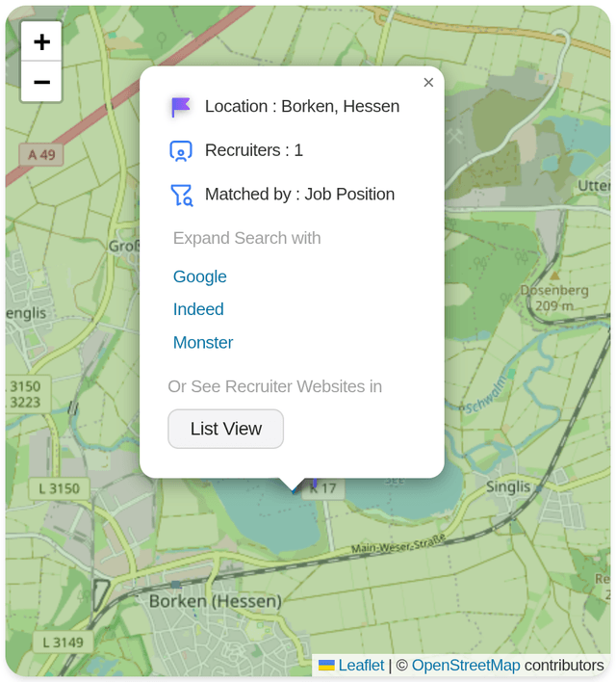This screenshot has height=682, width=616.
Task: Click the A 49 highway shield
Action: [41, 154]
